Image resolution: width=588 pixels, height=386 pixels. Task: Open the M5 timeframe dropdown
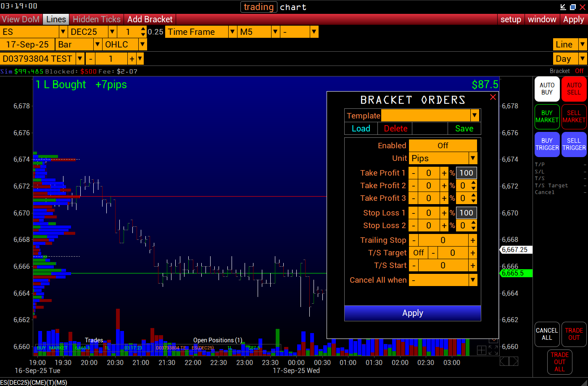click(275, 32)
